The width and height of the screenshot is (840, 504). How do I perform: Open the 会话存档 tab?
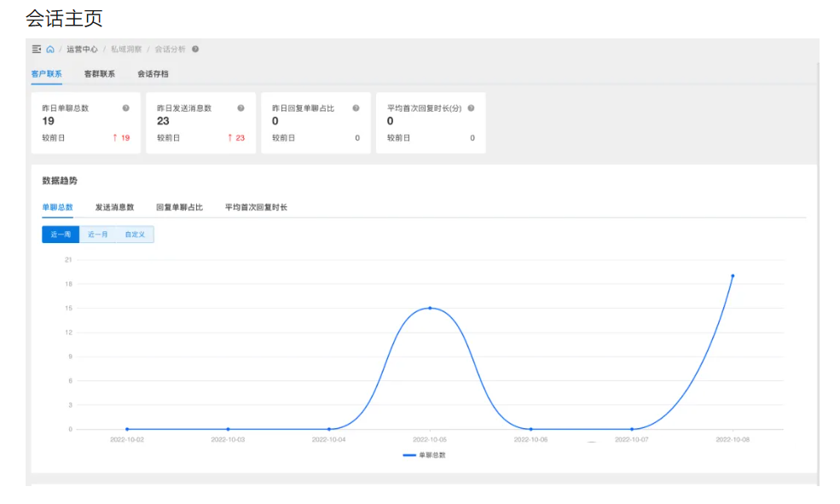[x=153, y=74]
